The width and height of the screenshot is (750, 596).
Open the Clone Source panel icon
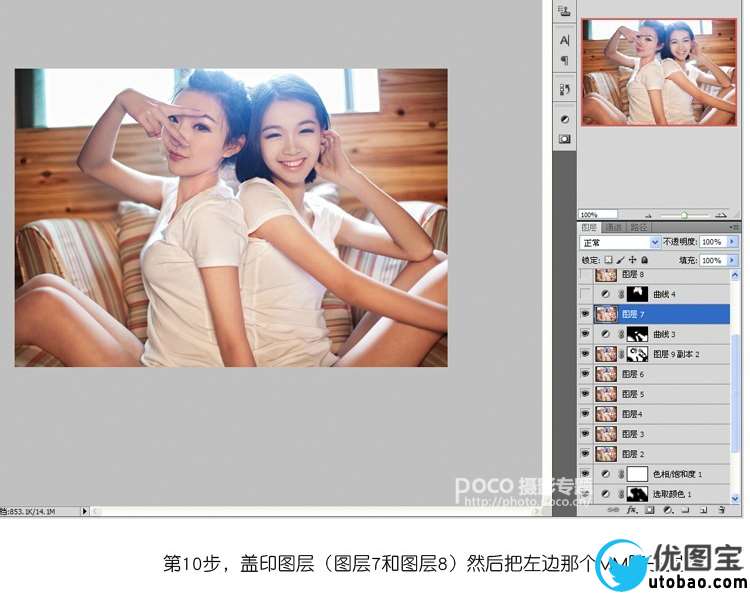click(x=564, y=11)
